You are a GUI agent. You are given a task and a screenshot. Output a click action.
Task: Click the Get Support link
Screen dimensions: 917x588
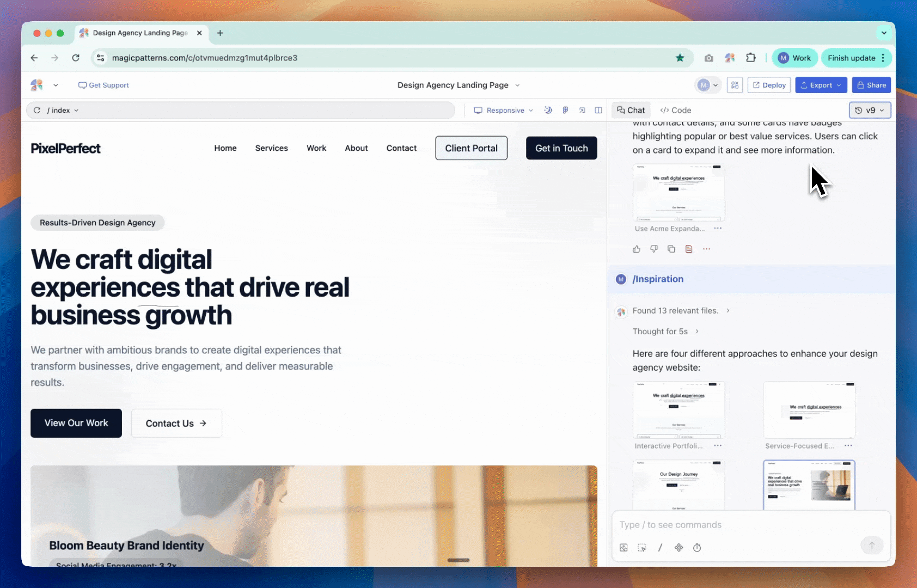coord(103,85)
